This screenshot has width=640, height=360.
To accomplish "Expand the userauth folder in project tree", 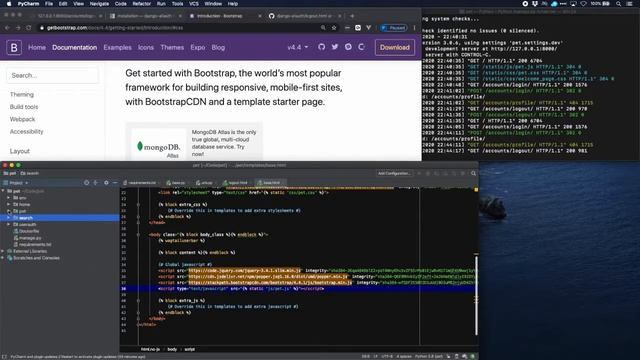I will (9, 224).
